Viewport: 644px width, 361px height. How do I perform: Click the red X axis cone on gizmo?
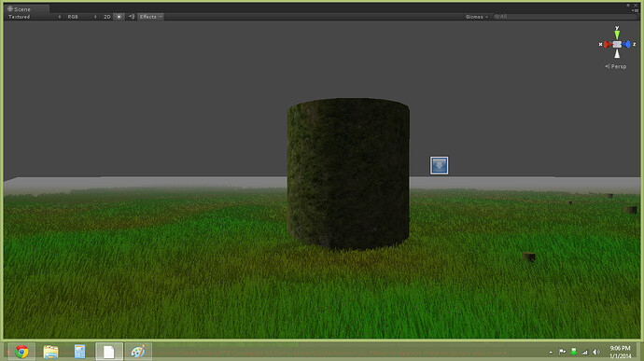coord(608,45)
